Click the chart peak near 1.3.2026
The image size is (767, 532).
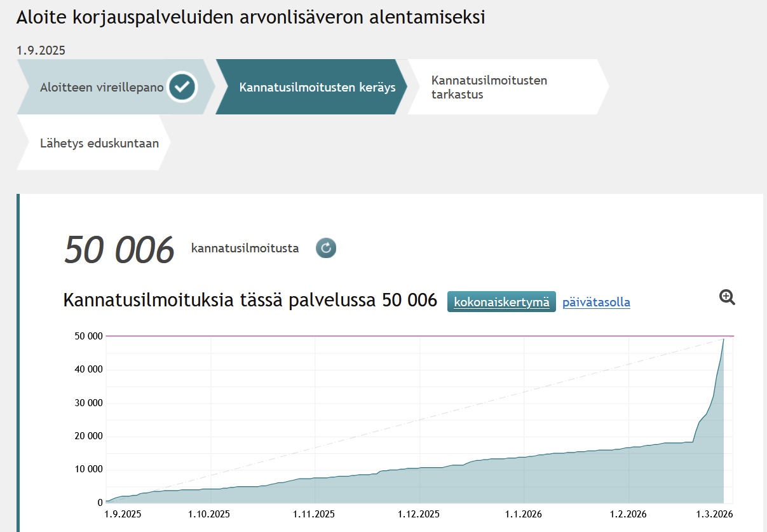723,341
